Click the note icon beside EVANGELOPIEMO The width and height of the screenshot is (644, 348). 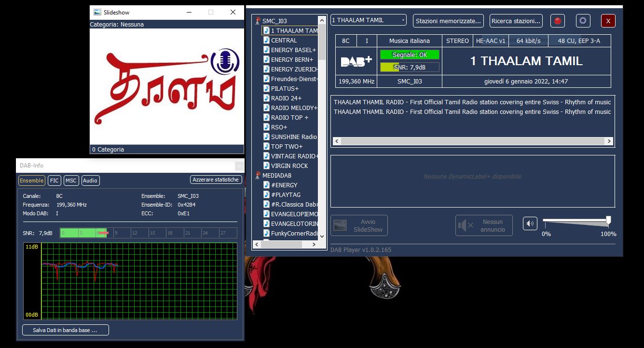(266, 214)
